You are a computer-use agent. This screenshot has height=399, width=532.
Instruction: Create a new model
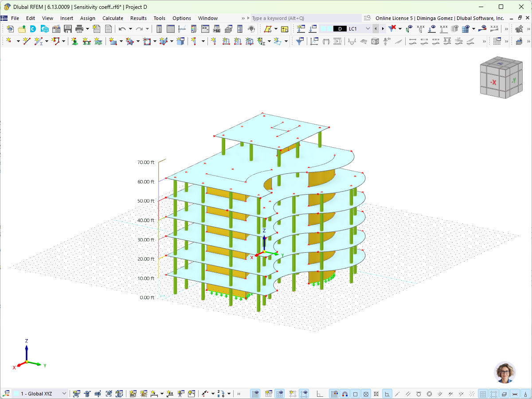[x=10, y=28]
